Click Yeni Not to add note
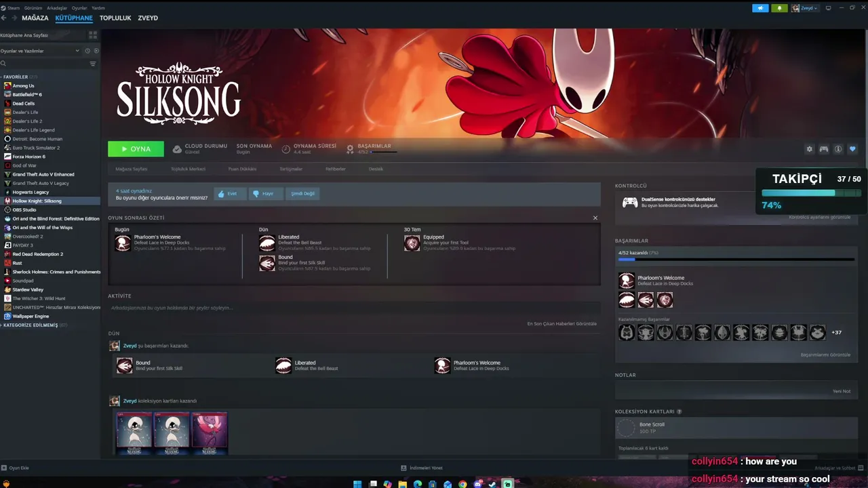868x488 pixels. click(x=842, y=392)
